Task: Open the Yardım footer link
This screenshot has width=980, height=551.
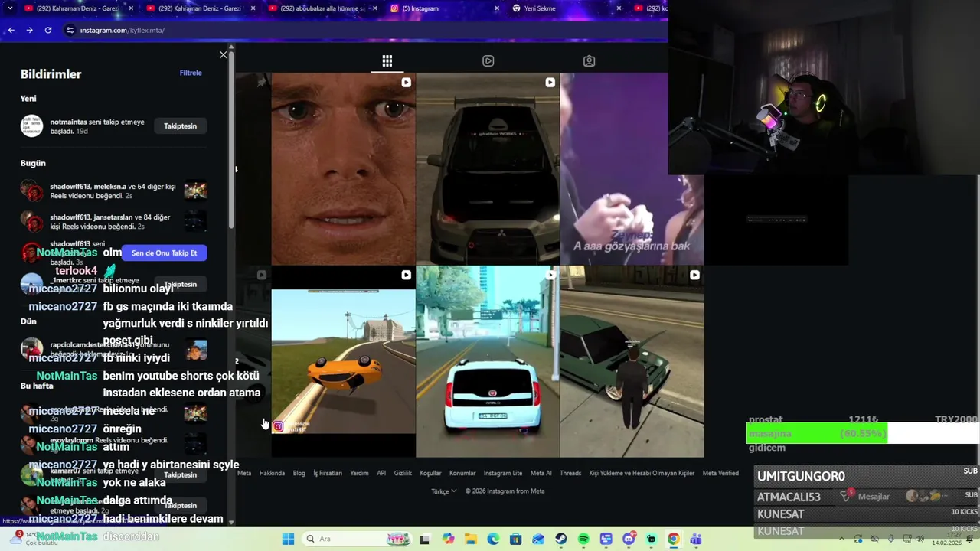Action: tap(359, 473)
